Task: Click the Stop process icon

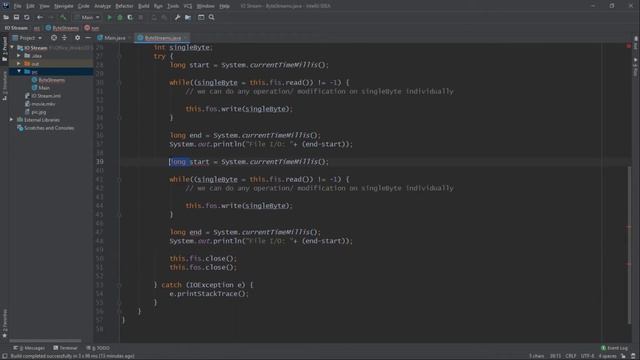Action: pos(141,17)
